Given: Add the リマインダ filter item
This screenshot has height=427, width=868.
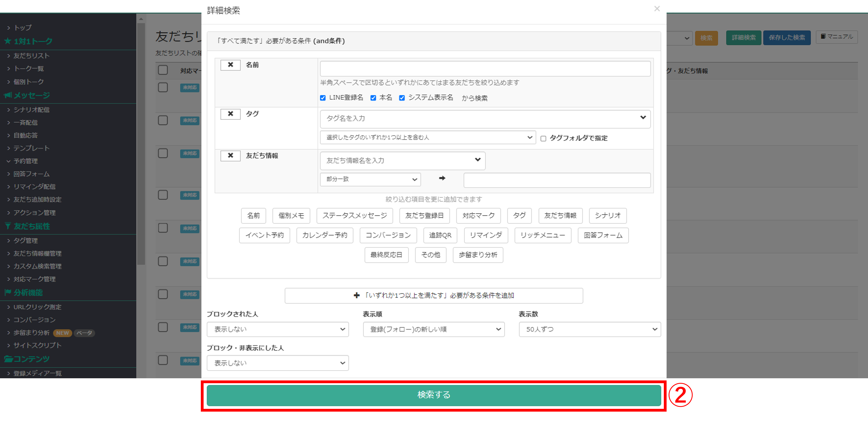Looking at the screenshot, I should [x=485, y=235].
